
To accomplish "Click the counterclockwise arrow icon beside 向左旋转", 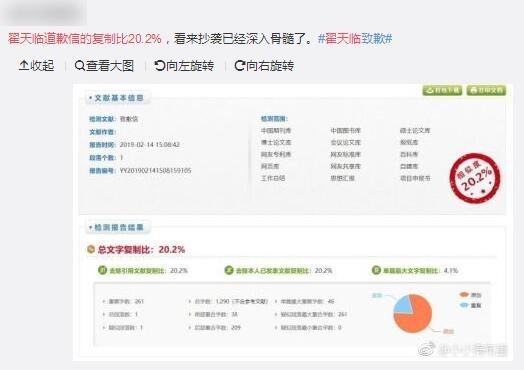I will coord(159,66).
